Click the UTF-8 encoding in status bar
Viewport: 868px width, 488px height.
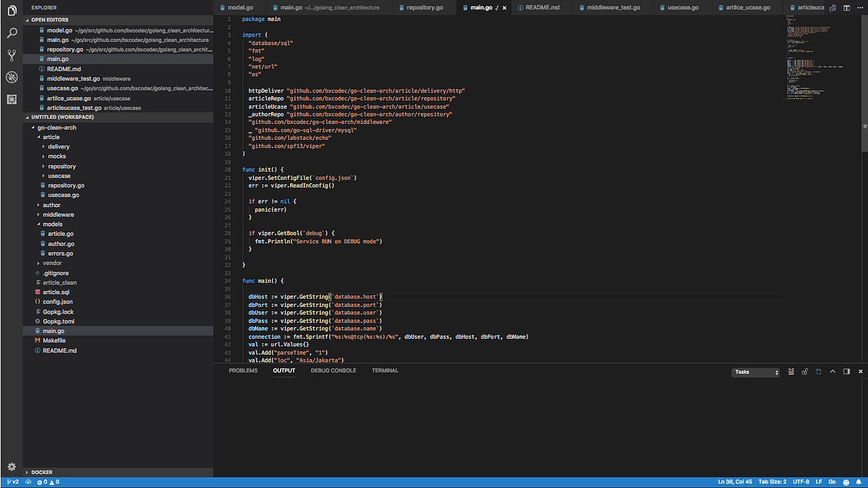[801, 481]
